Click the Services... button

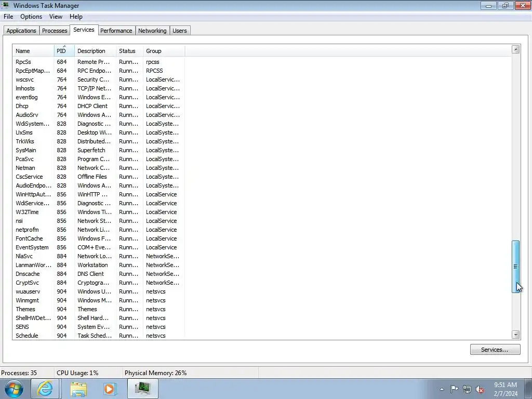click(495, 350)
